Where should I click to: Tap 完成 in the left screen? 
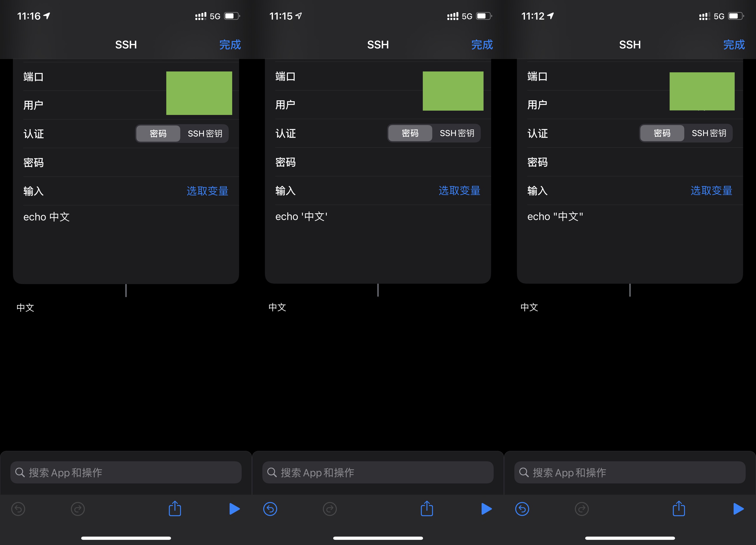point(230,45)
